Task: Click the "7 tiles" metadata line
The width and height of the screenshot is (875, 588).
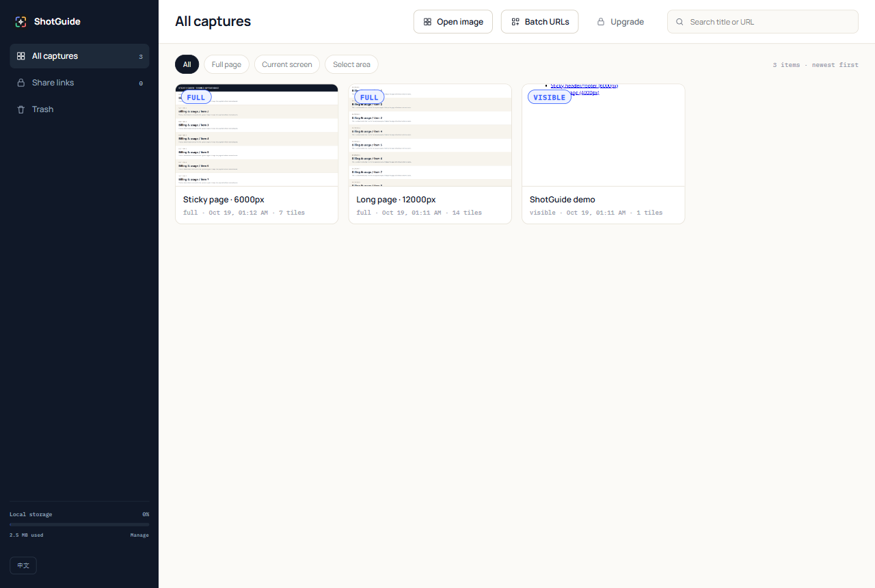Action: pos(244,213)
